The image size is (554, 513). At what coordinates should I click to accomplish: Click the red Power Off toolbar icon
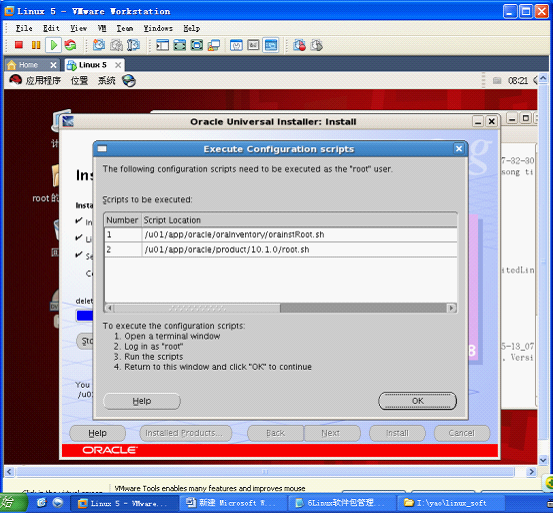pos(19,45)
